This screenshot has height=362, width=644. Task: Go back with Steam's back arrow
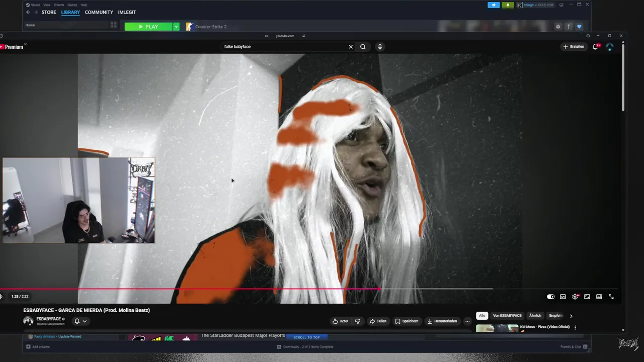point(28,12)
